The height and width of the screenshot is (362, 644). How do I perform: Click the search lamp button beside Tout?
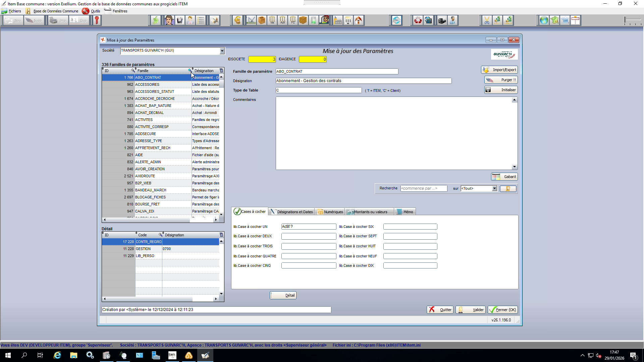pos(508,189)
